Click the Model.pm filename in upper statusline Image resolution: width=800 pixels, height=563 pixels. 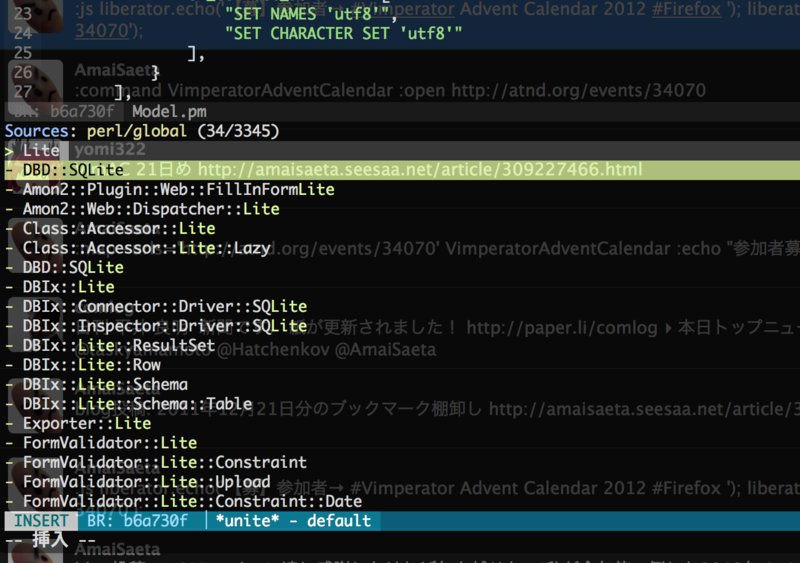pyautogui.click(x=169, y=111)
